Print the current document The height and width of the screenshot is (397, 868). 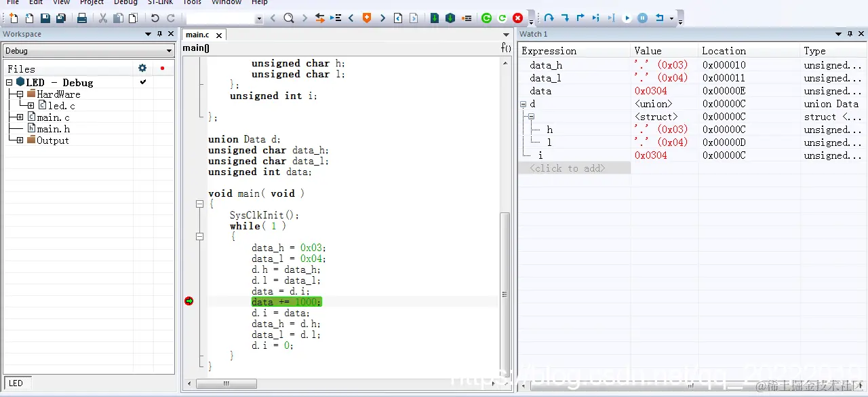click(82, 18)
